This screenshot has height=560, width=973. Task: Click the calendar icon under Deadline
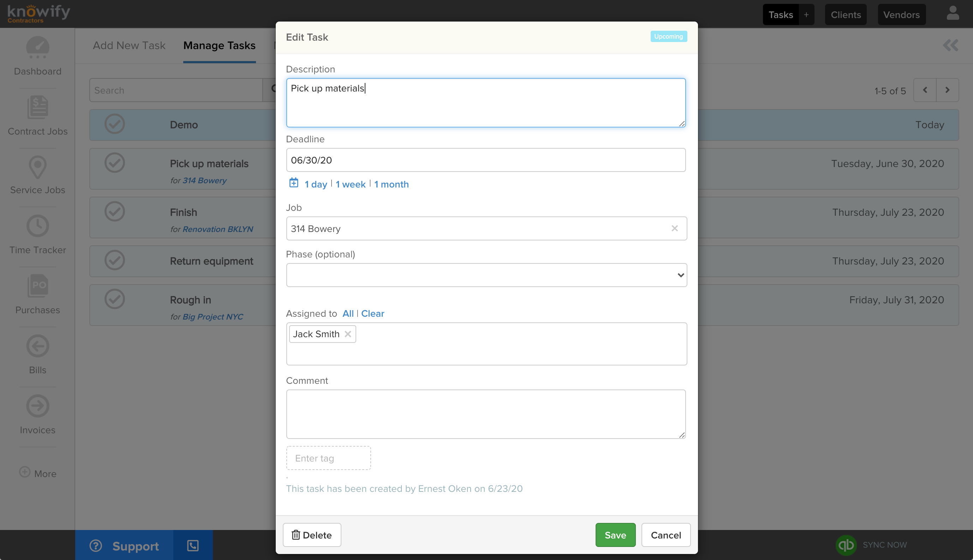coord(294,183)
